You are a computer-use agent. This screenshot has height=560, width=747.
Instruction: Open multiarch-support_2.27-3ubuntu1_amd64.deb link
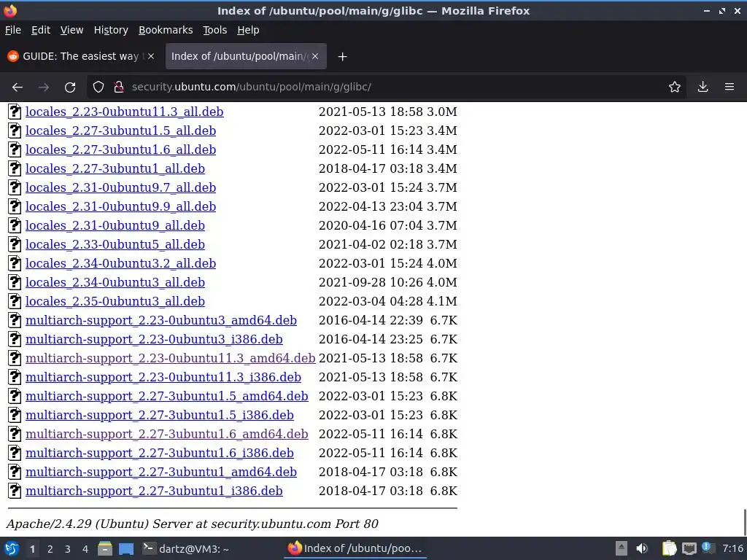point(161,472)
